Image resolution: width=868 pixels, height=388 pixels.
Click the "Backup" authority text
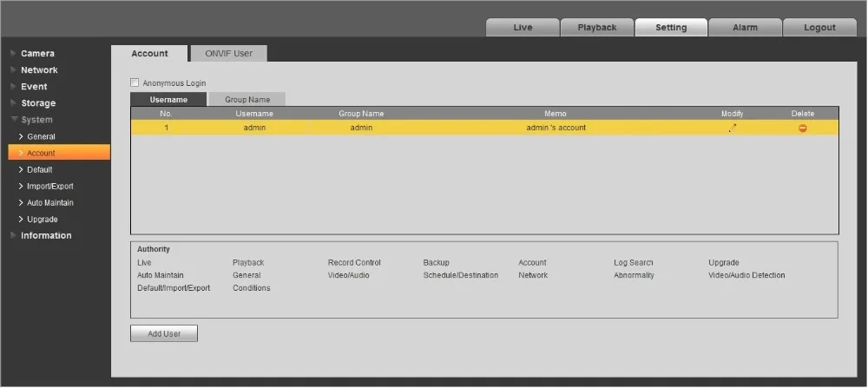437,262
